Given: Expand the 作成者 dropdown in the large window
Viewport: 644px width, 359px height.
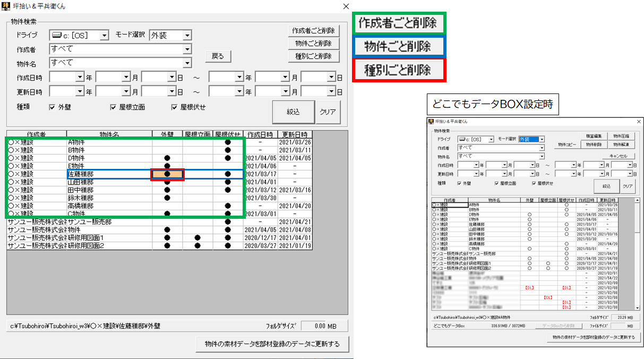Looking at the screenshot, I should (187, 49).
